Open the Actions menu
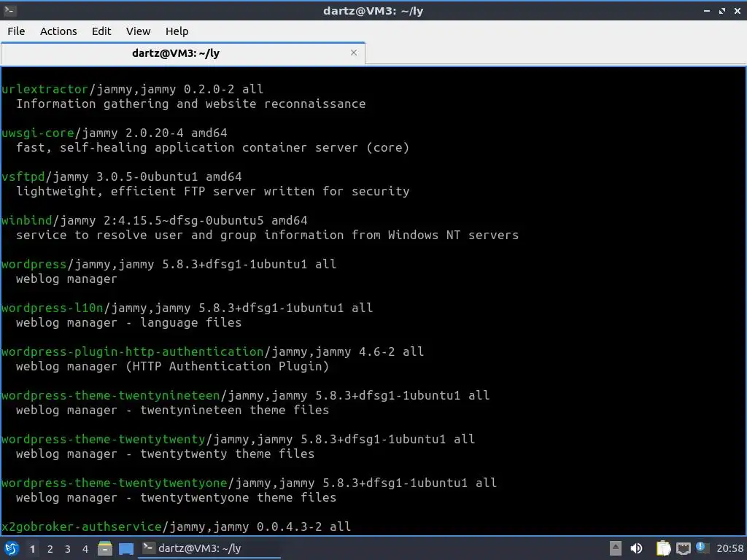Screen dimensions: 747x560 58,31
